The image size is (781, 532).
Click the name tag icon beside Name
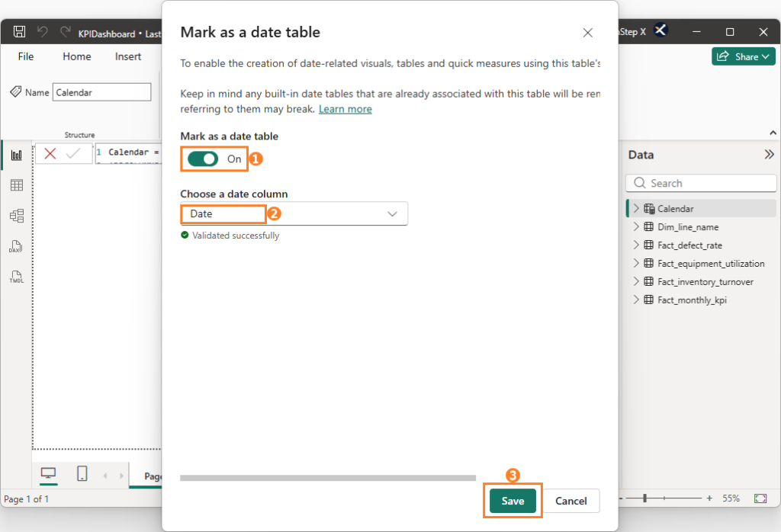[16, 91]
